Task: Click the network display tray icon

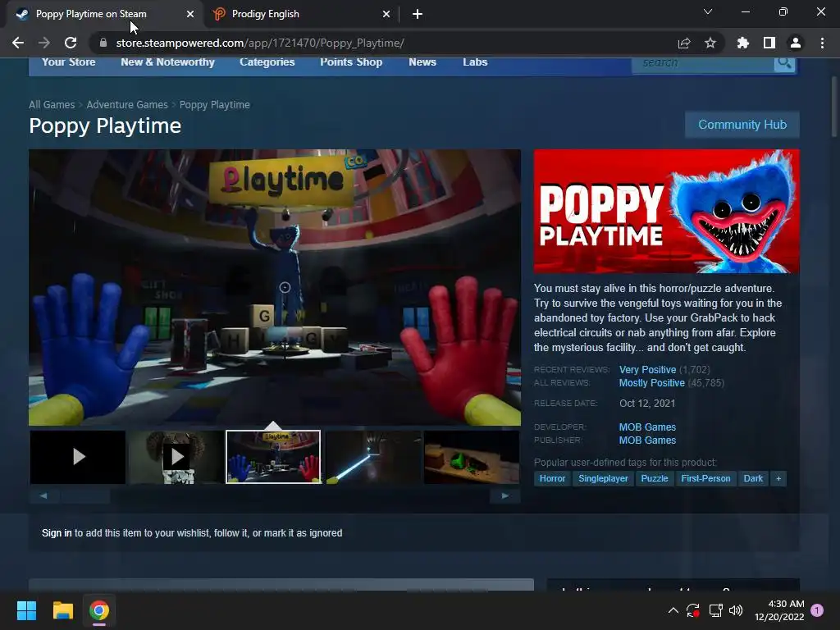Action: click(x=715, y=610)
